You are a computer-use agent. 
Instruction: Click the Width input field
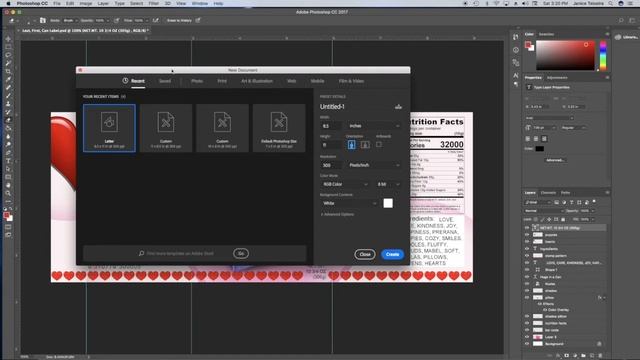(x=331, y=126)
